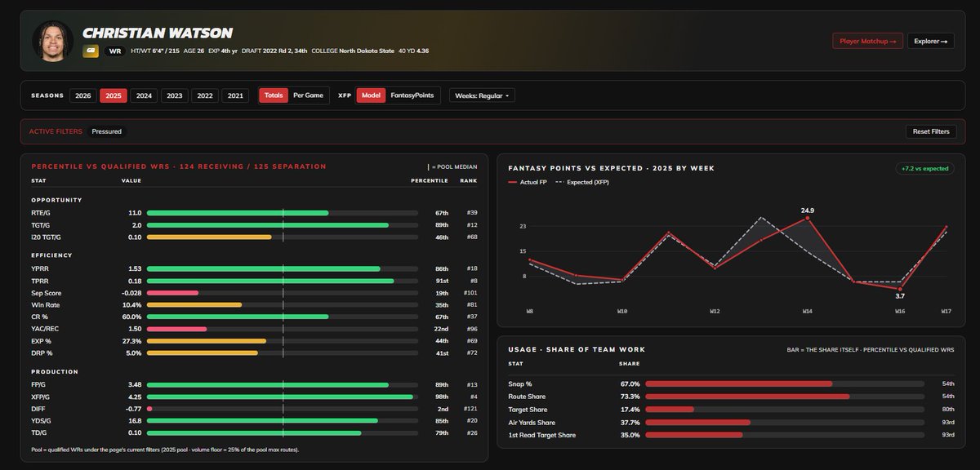
Task: Select the 2023 season tab
Action: (175, 95)
